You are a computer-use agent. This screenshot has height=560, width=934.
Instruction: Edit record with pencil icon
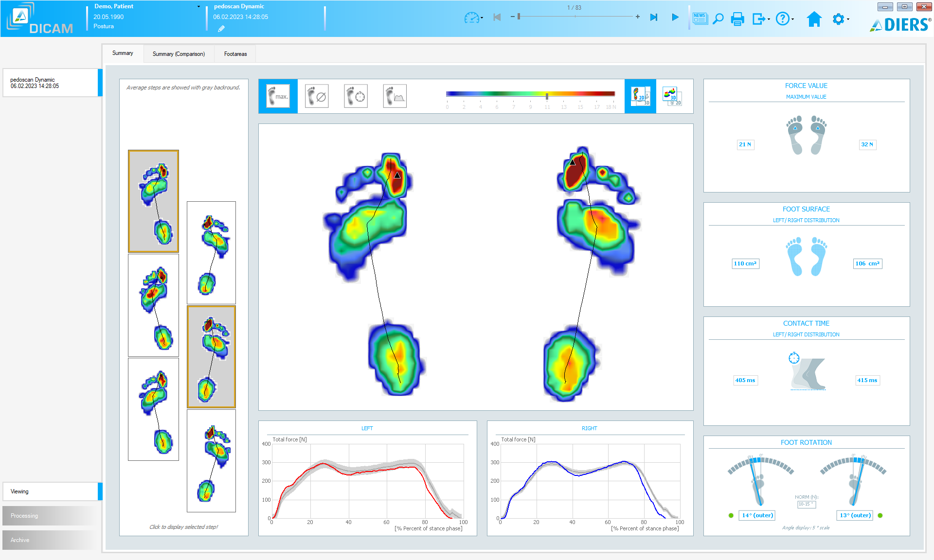[x=221, y=29]
